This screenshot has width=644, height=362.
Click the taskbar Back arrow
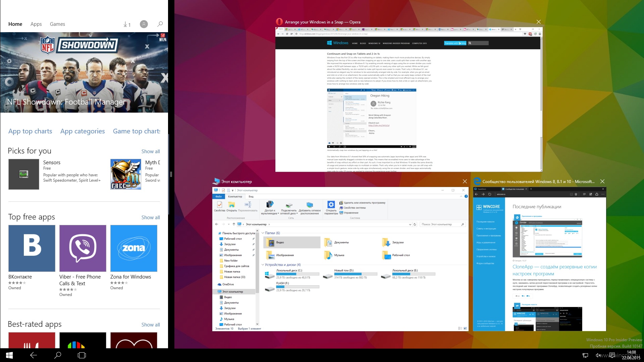click(34, 355)
